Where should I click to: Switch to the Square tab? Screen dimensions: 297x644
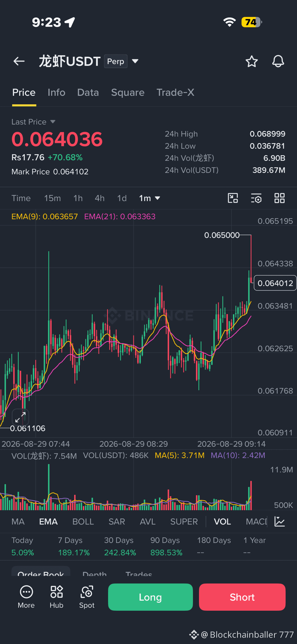128,93
